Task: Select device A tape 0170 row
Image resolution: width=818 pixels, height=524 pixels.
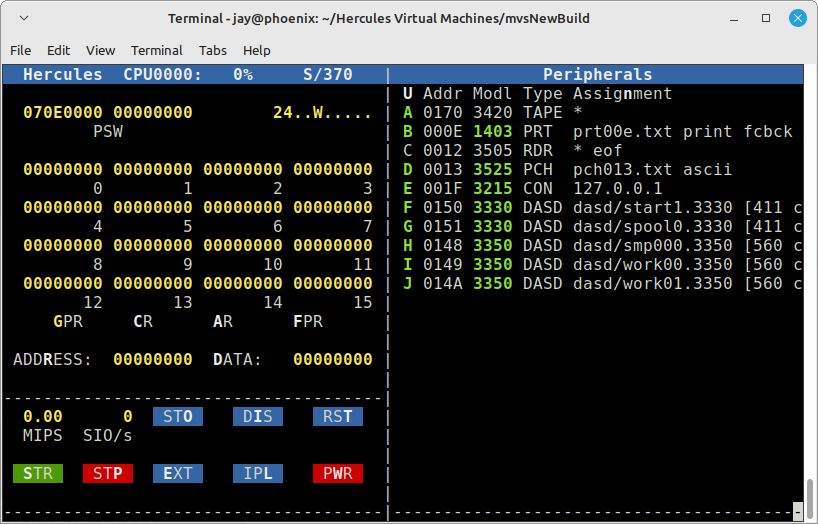Action: coord(603,113)
